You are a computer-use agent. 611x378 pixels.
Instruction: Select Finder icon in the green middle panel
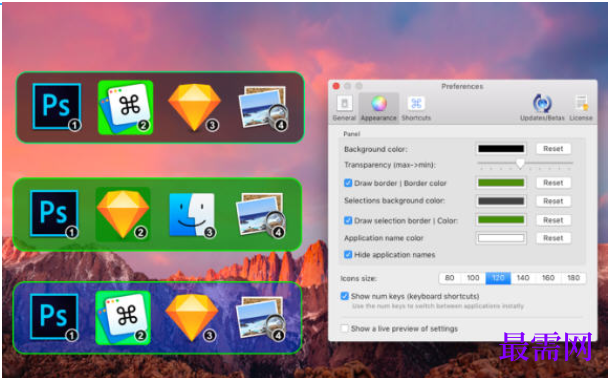(192, 214)
